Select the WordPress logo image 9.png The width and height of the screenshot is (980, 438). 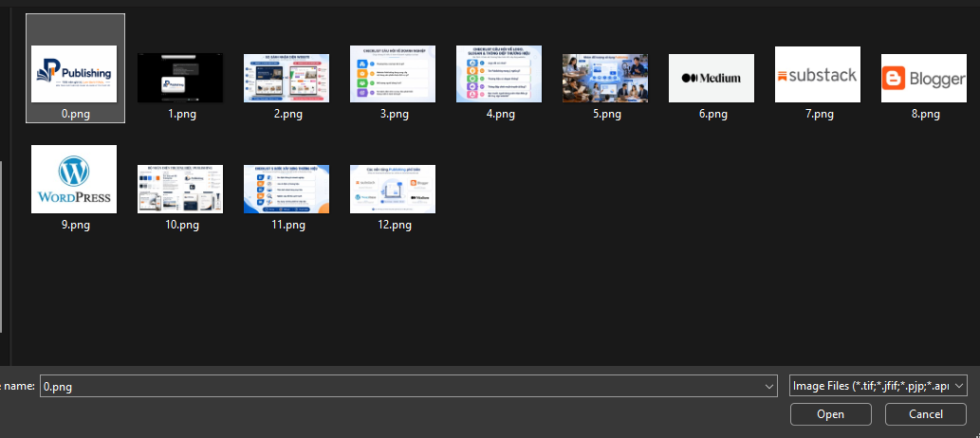coord(74,179)
